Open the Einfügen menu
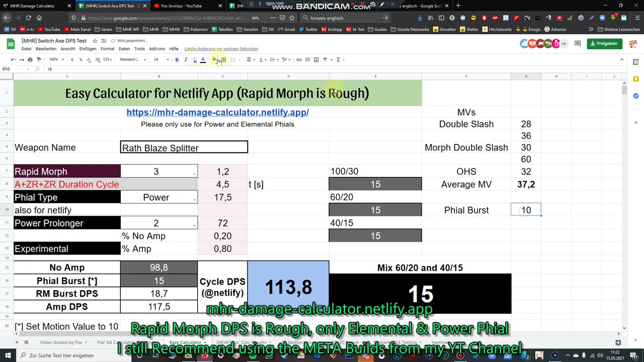 (88, 49)
